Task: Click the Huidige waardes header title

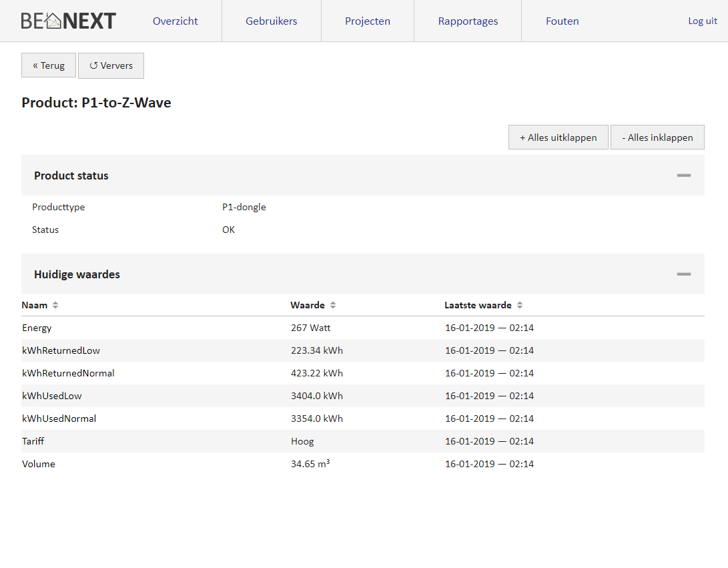Action: [x=77, y=274]
